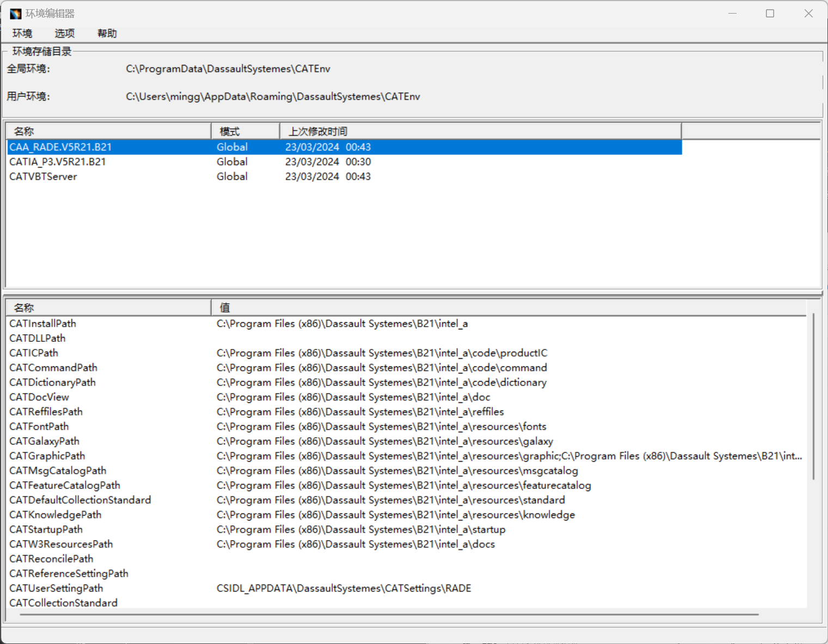Click the global environment path C:\ProgramData\DassaultSystemes\CATEnv
This screenshot has width=828, height=644.
[x=228, y=69]
